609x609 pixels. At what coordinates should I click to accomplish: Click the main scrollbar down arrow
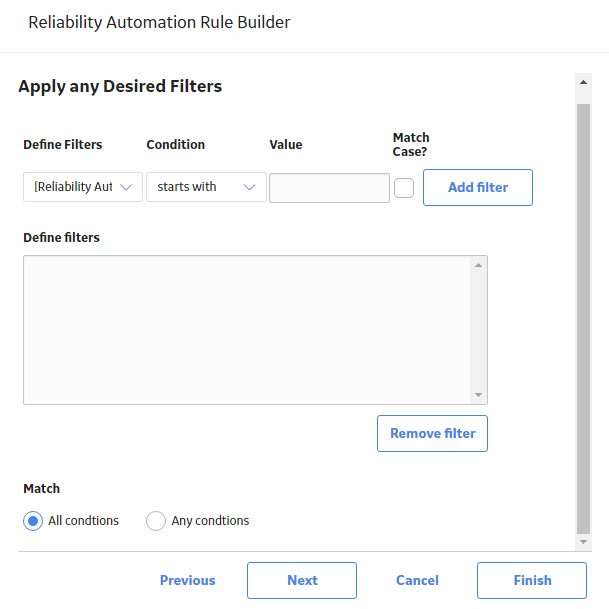pyautogui.click(x=583, y=542)
